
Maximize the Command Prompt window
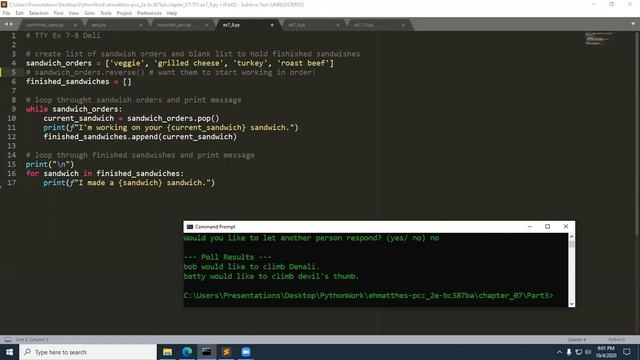click(547, 227)
